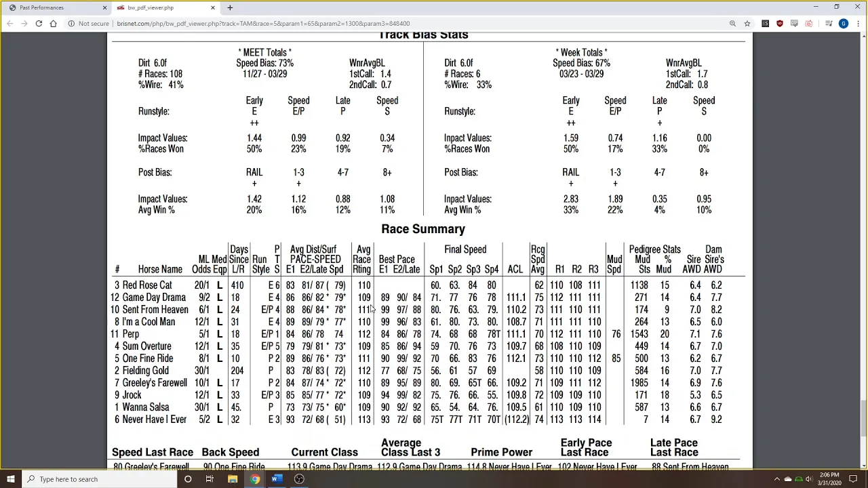868x488 pixels.
Task: Close the Past Performances tab
Action: (104, 7)
